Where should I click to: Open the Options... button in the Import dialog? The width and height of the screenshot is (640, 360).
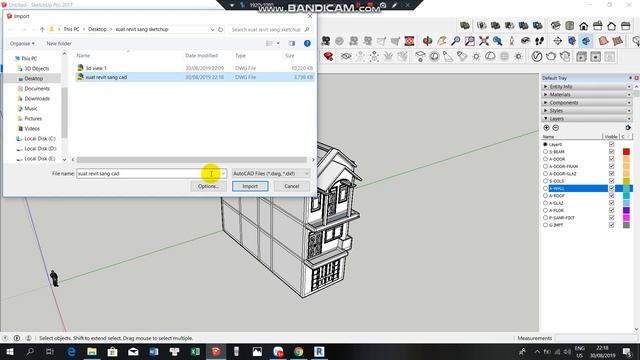coord(208,186)
